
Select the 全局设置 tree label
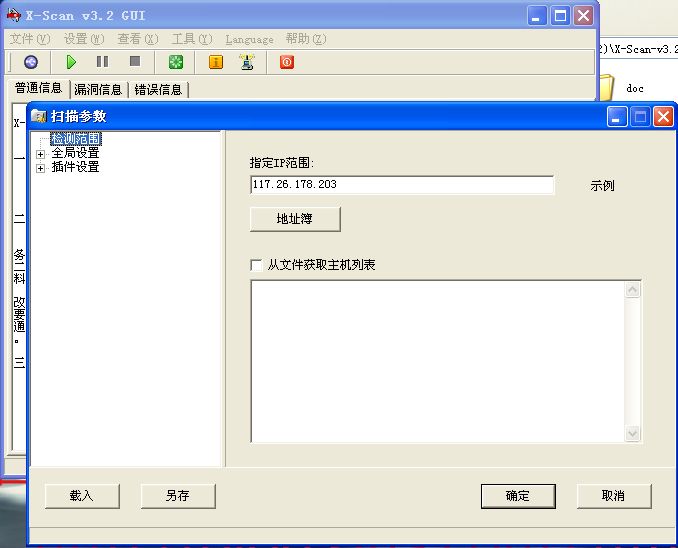(75, 153)
